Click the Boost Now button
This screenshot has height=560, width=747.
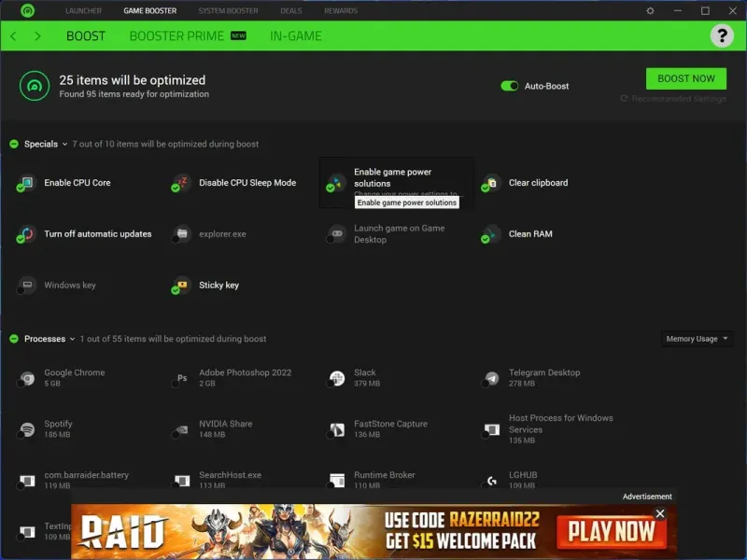[686, 78]
